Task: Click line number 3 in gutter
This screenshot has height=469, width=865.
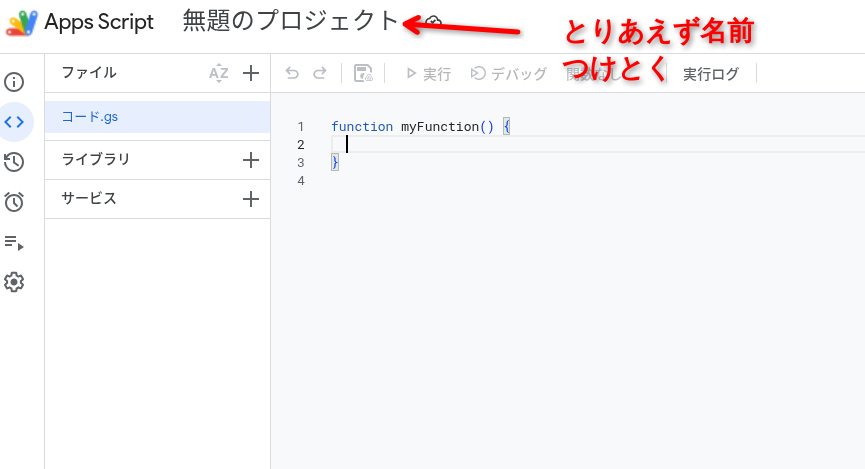Action: click(301, 162)
